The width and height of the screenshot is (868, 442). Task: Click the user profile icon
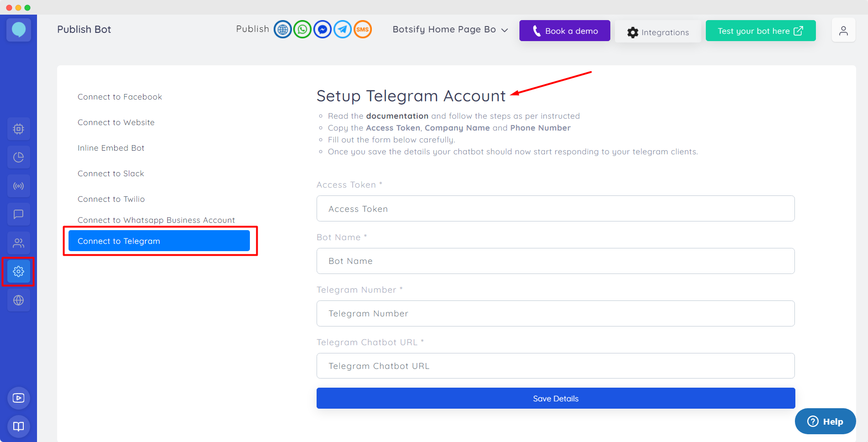(843, 31)
